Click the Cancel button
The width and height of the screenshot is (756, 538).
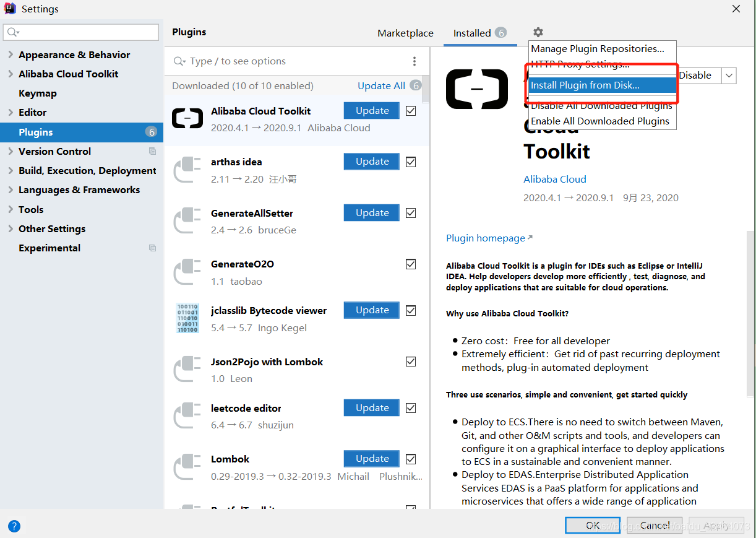pos(655,525)
